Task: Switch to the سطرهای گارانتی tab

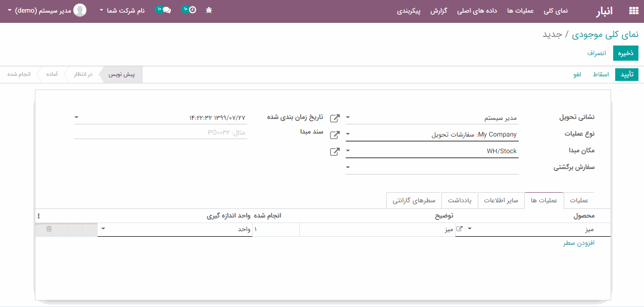Action: point(414,200)
